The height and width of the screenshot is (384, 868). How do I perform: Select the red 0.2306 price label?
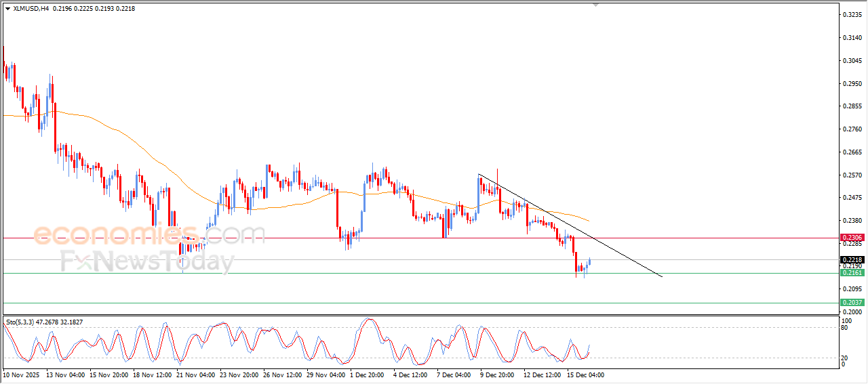pyautogui.click(x=851, y=238)
